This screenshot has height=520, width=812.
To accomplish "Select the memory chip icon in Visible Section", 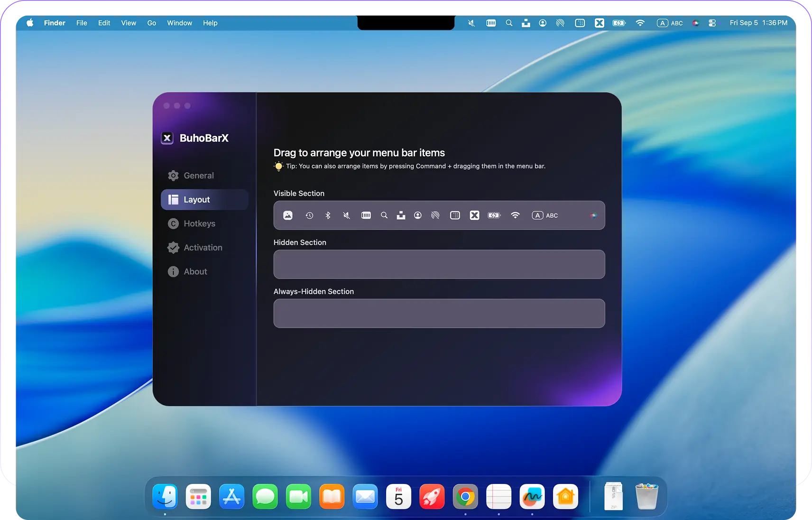I will (366, 215).
